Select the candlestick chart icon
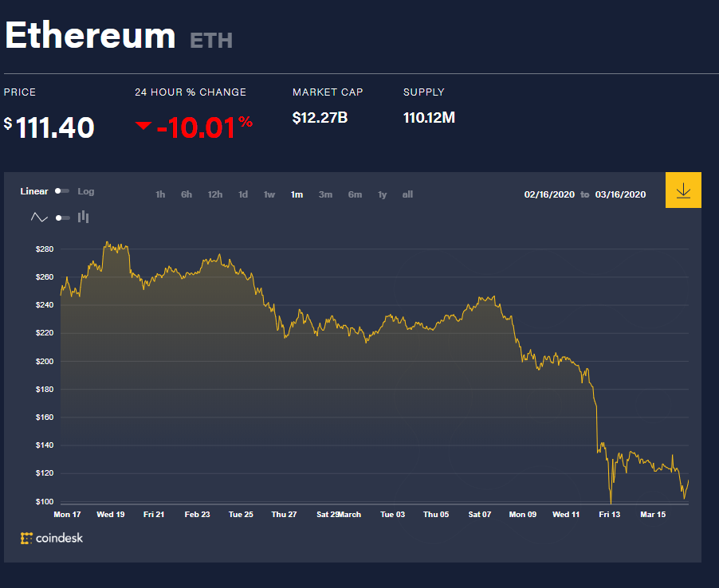719x588 pixels. tap(83, 218)
